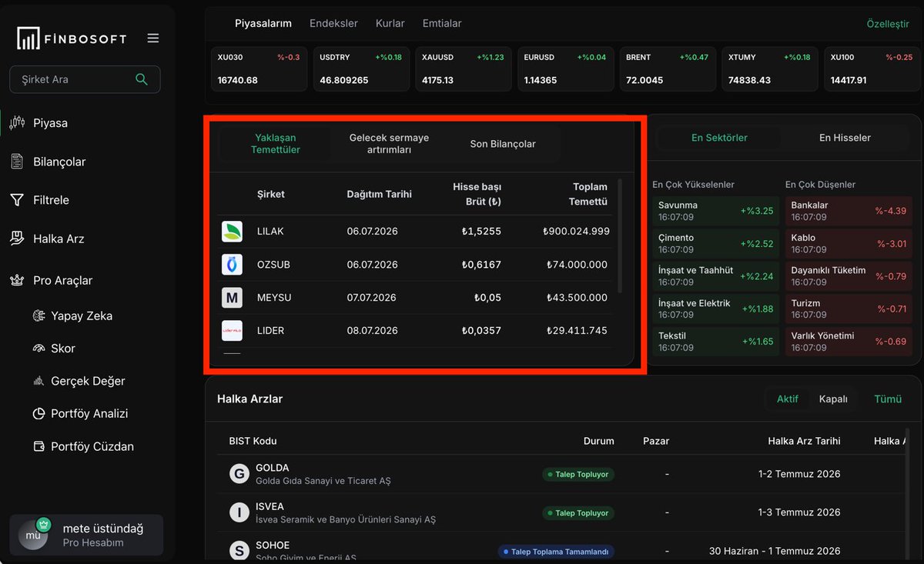924x564 pixels.
Task: Click the Skor gauge icon
Action: click(x=39, y=349)
